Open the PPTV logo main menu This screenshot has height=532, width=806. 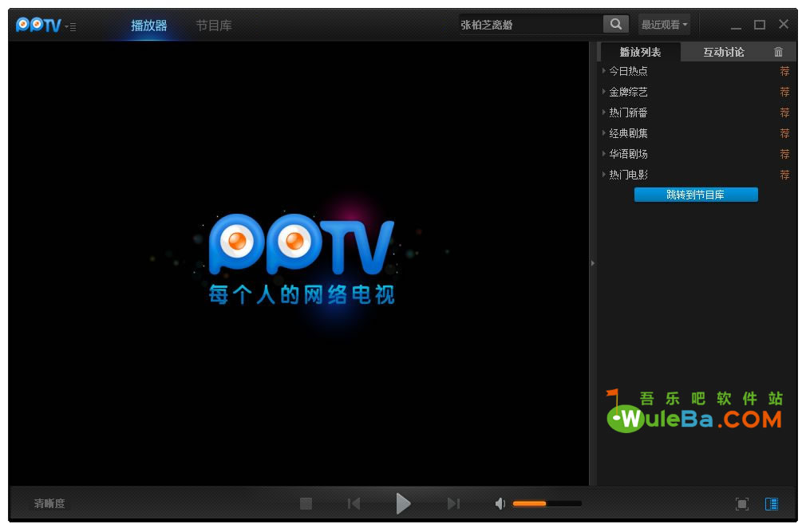point(46,25)
